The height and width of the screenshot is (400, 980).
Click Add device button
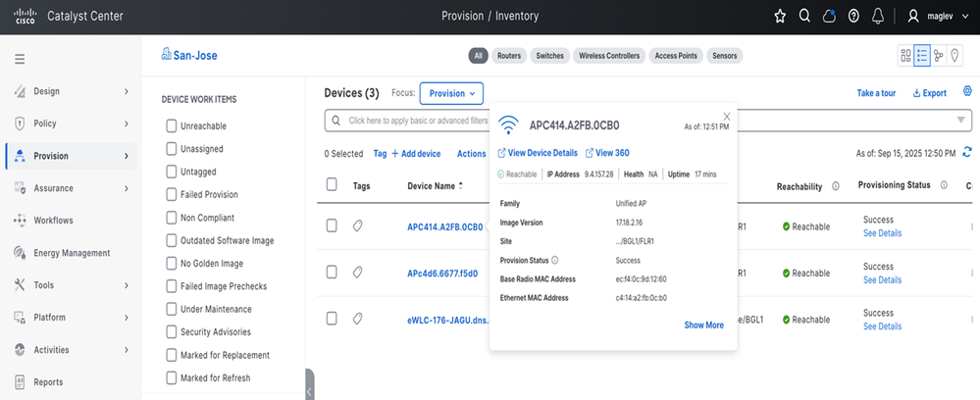[x=416, y=154]
